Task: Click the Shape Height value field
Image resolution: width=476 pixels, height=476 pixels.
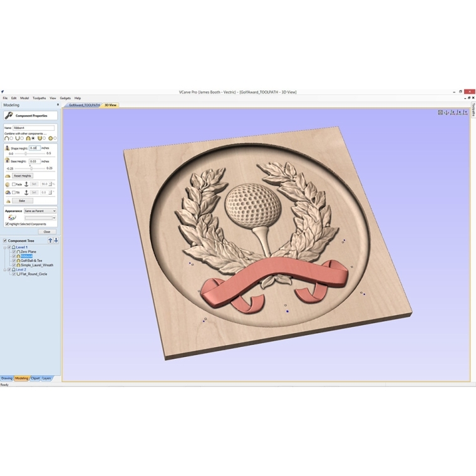Action: point(34,148)
